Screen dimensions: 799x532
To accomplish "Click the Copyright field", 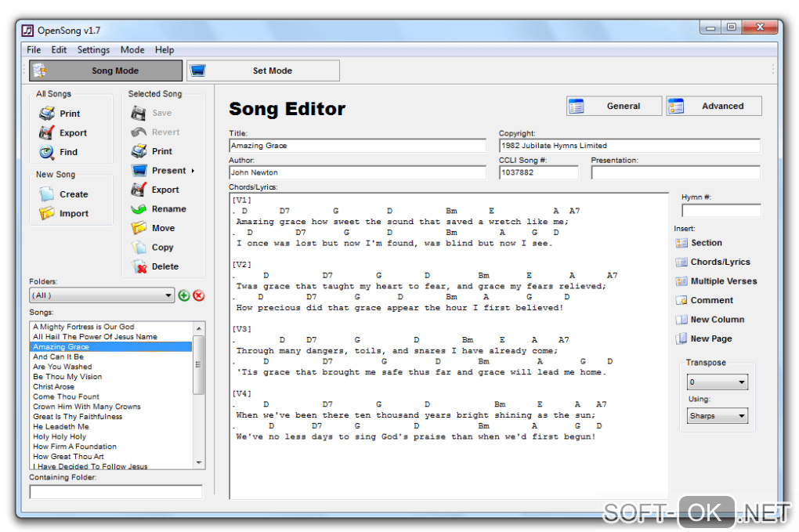I will pos(630,146).
